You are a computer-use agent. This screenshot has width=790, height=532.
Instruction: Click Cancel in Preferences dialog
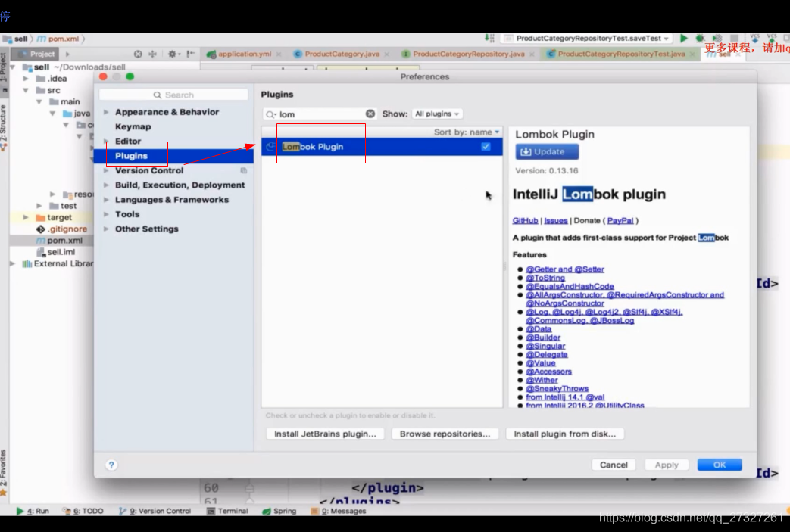pos(614,465)
